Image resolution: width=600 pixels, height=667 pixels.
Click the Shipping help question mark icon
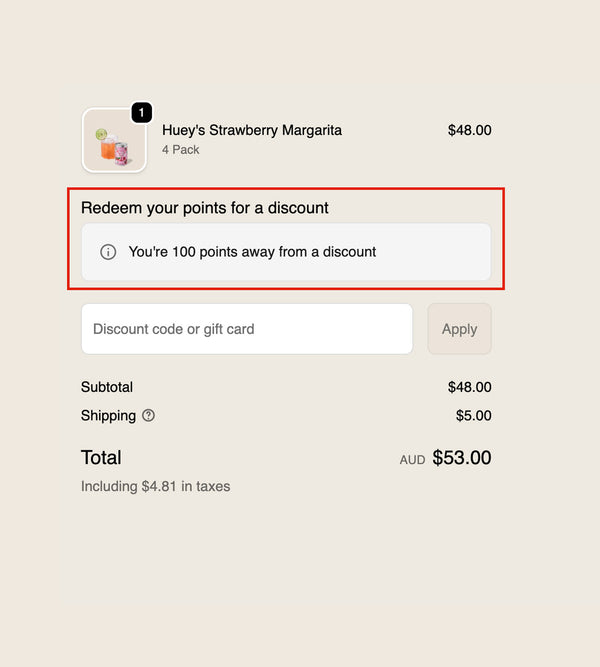point(149,416)
